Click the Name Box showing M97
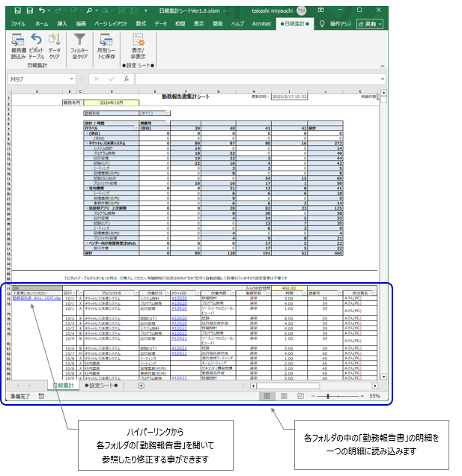Image resolution: width=462 pixels, height=476 pixels. (x=39, y=79)
